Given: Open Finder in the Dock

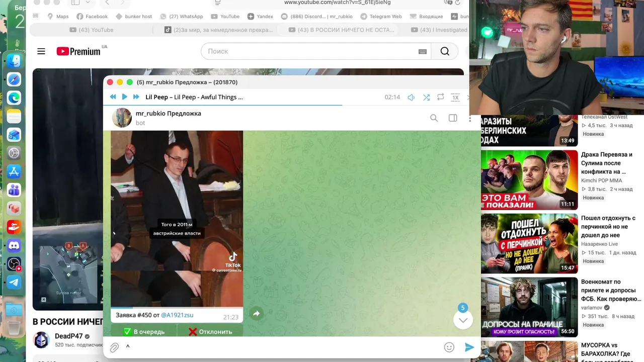Looking at the screenshot, I should (x=14, y=61).
